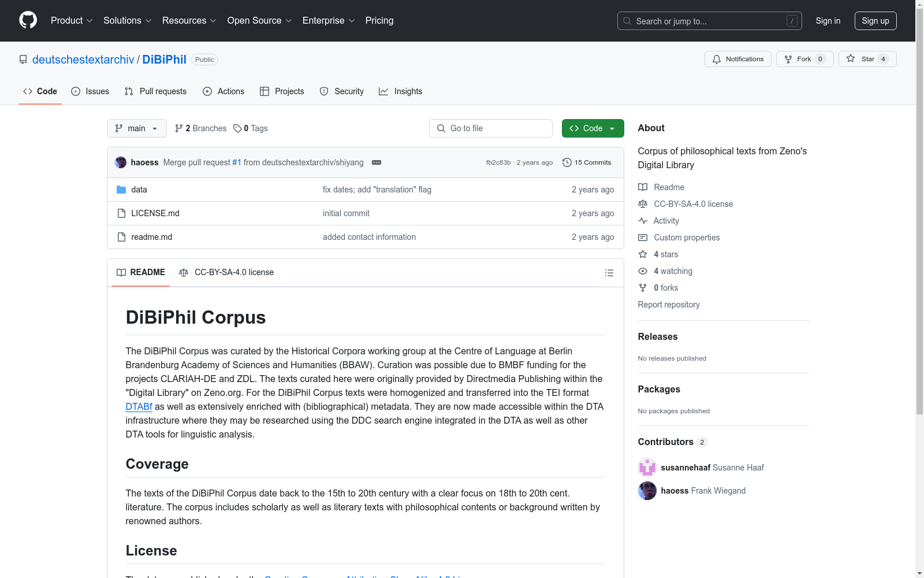The width and height of the screenshot is (924, 578).
Task: Click the license scales icon in About
Action: [643, 204]
